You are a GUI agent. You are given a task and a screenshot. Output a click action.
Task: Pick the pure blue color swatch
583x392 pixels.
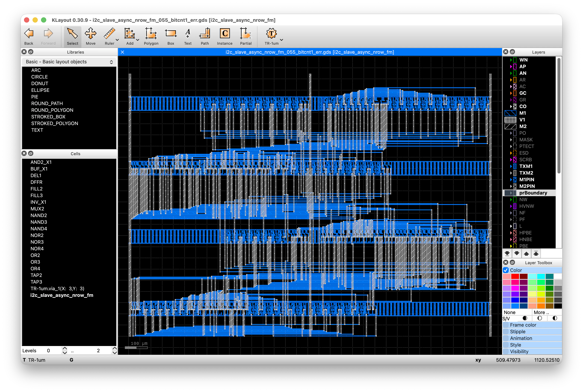515,300
